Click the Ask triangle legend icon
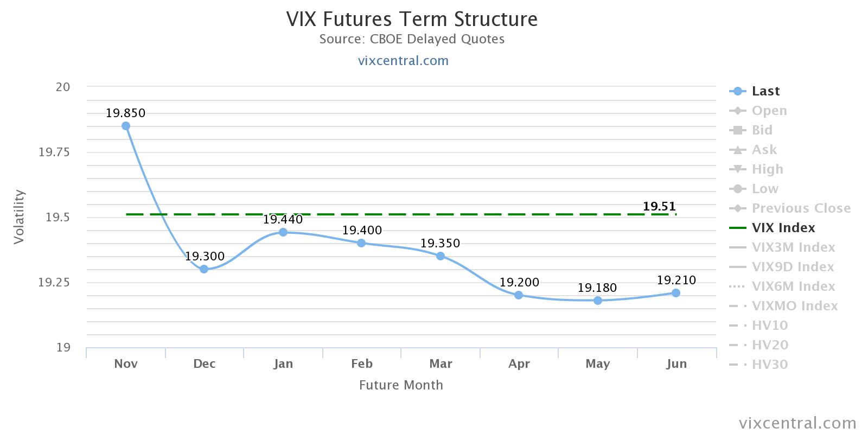Screen dimensions: 868x434 tap(738, 150)
